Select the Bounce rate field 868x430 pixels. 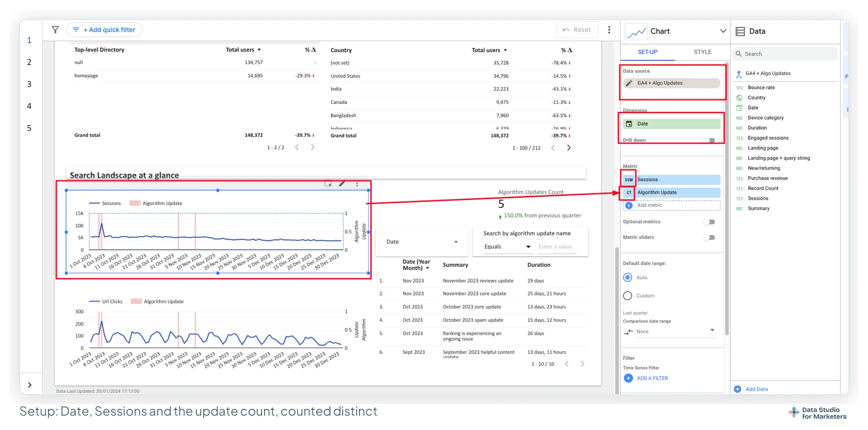click(x=761, y=88)
